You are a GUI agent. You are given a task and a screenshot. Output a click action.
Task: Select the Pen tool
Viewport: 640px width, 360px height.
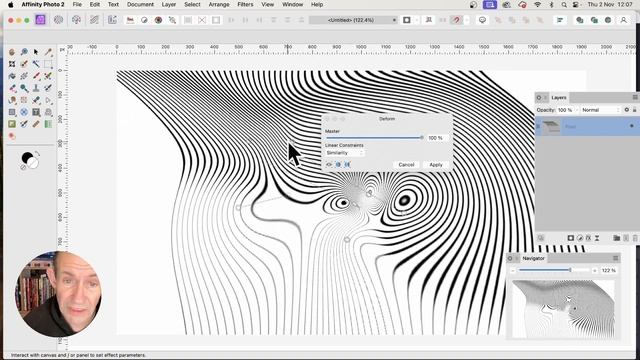[36, 100]
